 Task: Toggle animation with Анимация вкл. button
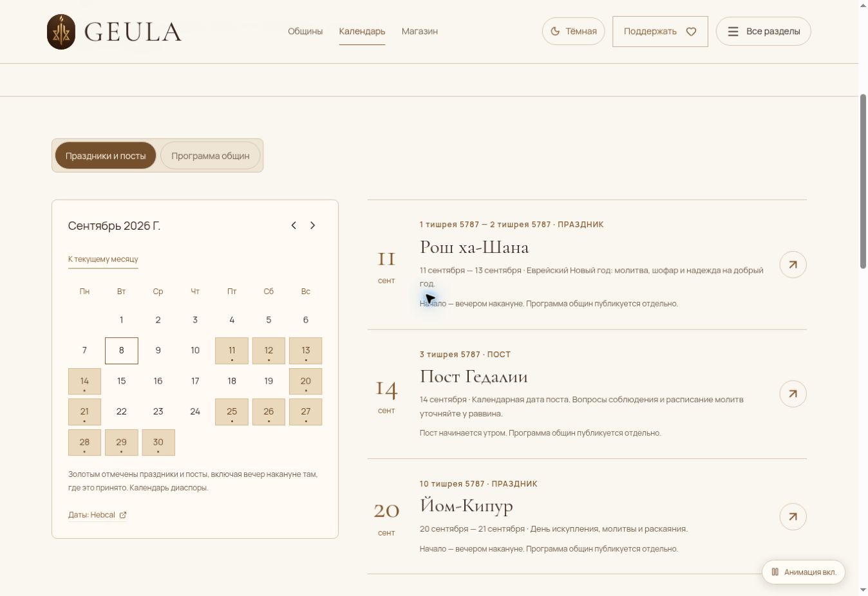[x=804, y=572]
